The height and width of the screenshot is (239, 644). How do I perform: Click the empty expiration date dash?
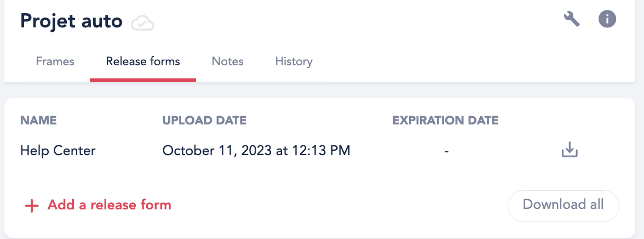[446, 151]
